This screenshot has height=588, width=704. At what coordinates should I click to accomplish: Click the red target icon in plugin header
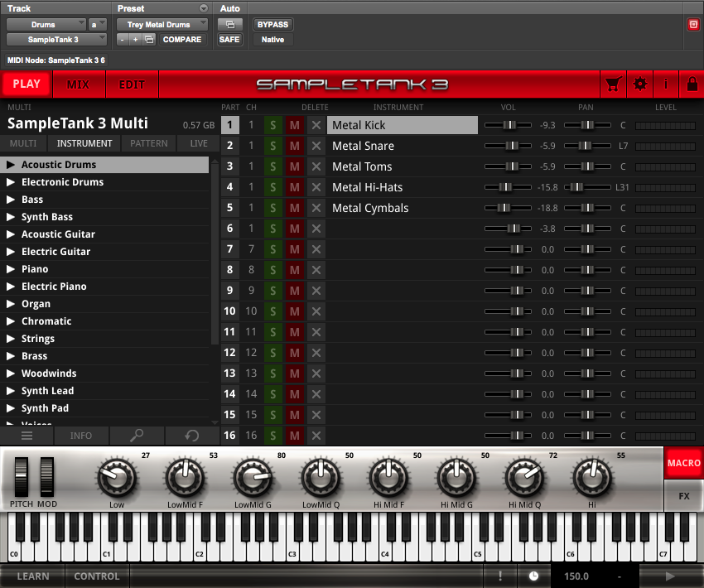coord(693,24)
